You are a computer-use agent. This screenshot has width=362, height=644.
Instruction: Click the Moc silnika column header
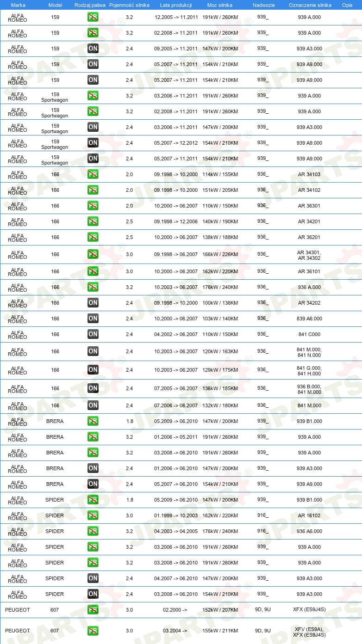click(x=220, y=5)
